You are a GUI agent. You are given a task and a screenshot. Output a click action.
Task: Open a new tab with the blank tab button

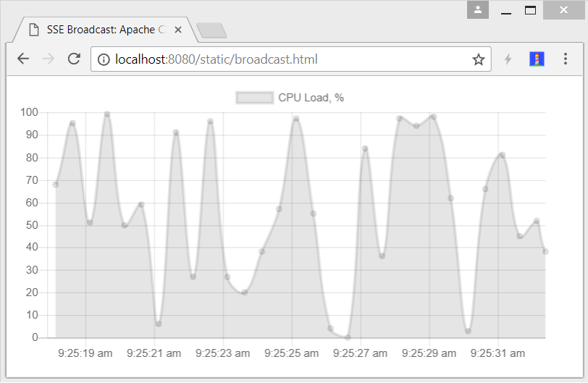coord(211,30)
